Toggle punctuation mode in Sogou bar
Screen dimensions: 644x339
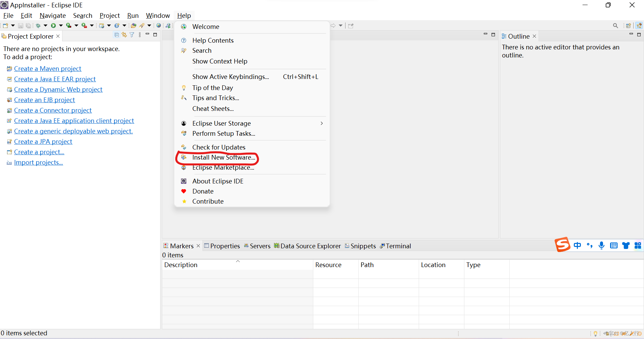coord(590,246)
